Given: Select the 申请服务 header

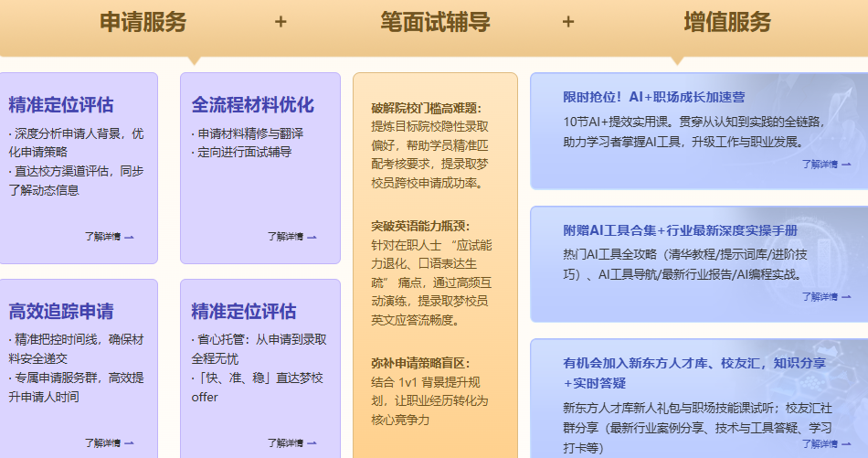Looking at the screenshot, I should [143, 22].
